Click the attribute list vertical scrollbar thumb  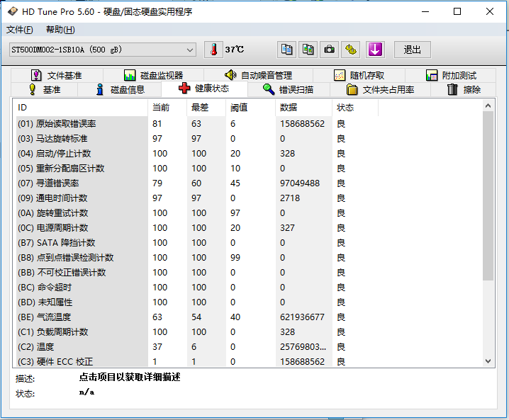pos(488,196)
